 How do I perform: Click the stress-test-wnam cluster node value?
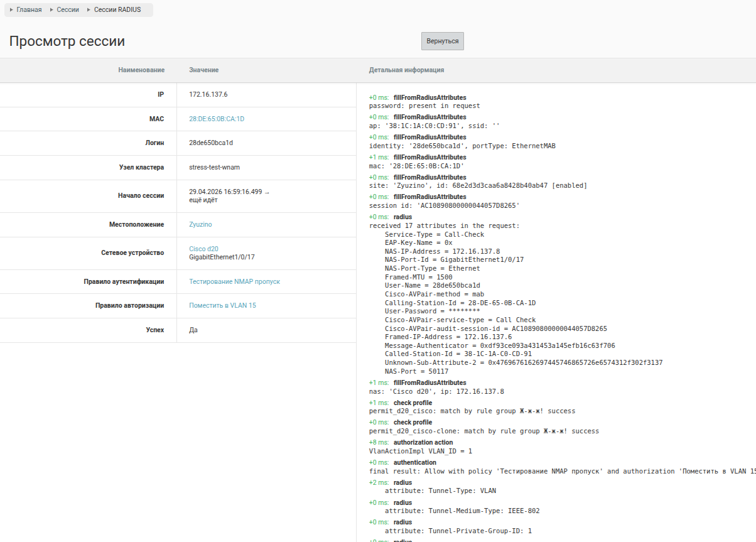pos(215,167)
